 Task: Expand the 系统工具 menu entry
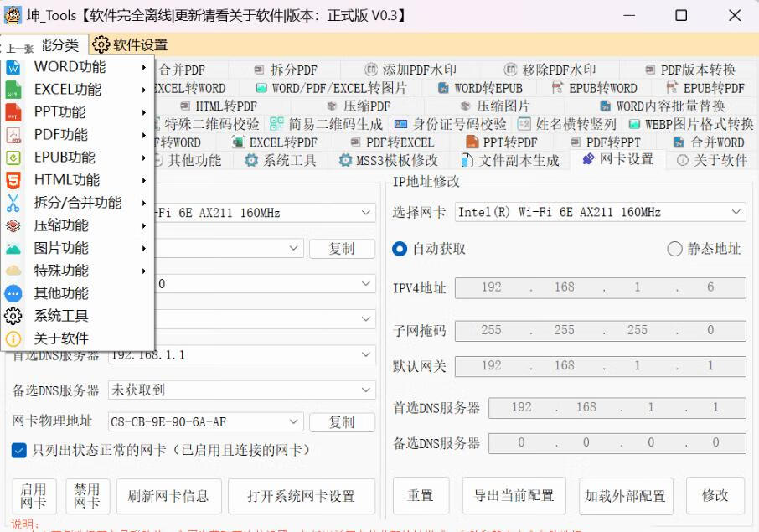click(63, 316)
